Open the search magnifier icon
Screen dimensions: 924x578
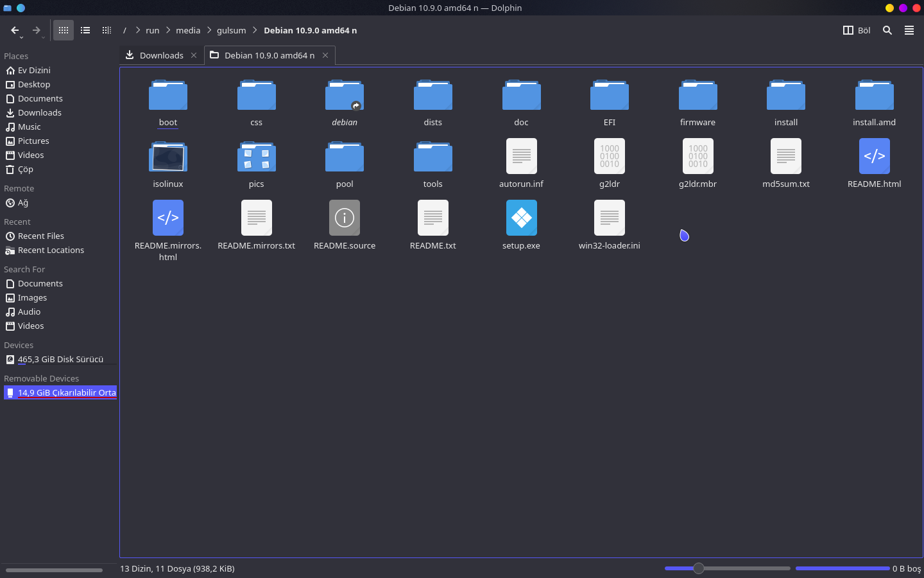(x=887, y=30)
